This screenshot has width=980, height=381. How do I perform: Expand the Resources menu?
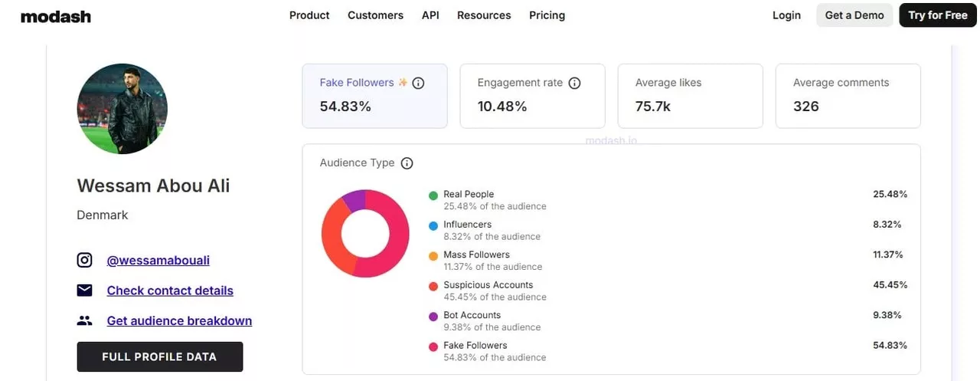(x=484, y=15)
